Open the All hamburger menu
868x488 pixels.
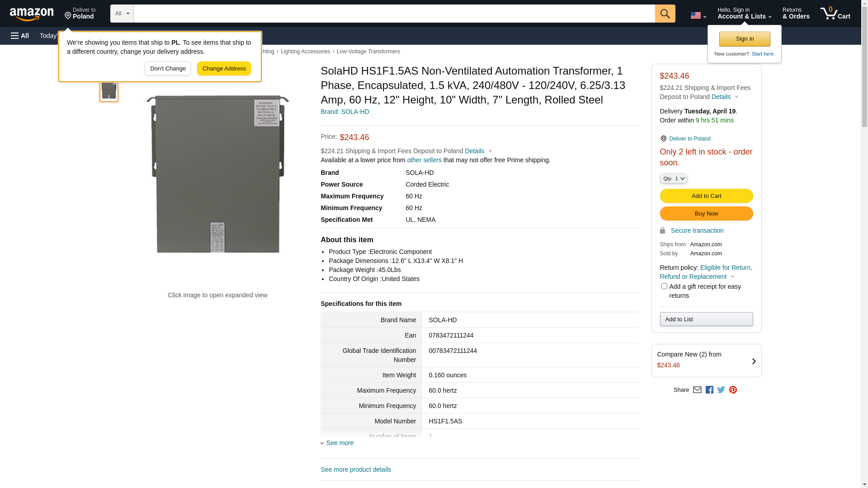click(20, 36)
